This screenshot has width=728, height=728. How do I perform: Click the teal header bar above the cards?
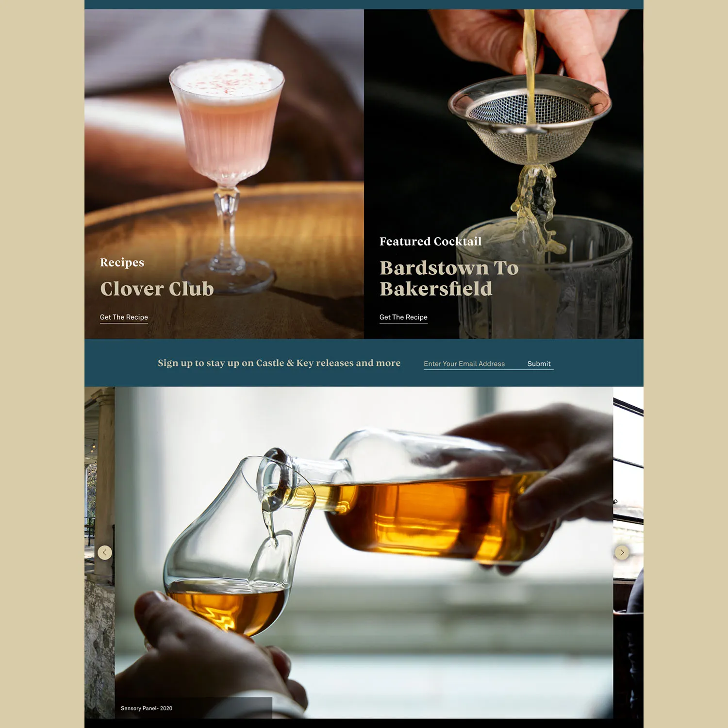click(x=364, y=4)
